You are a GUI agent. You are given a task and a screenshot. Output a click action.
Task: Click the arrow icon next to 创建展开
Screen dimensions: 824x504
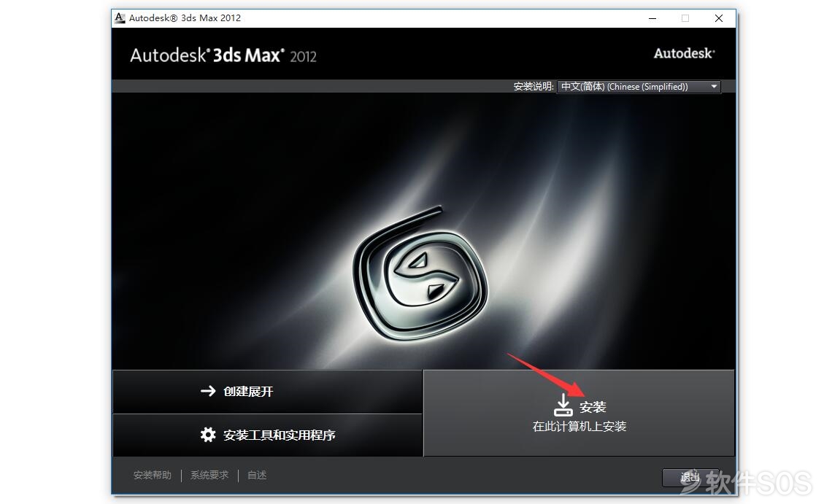(208, 391)
